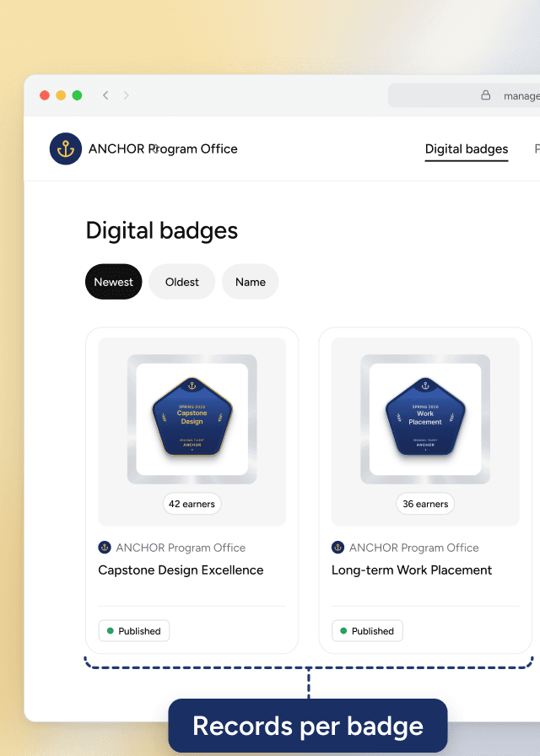Sort badges by Newest
The height and width of the screenshot is (756, 540).
coord(113,282)
